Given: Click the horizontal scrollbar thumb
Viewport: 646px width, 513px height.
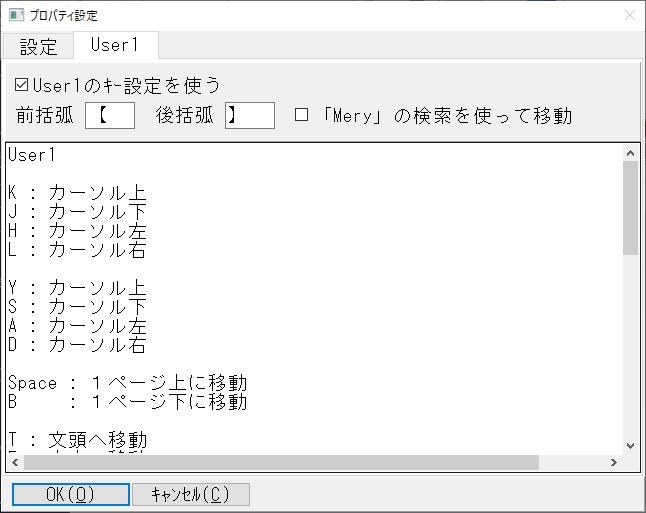Looking at the screenshot, I should coord(280,462).
